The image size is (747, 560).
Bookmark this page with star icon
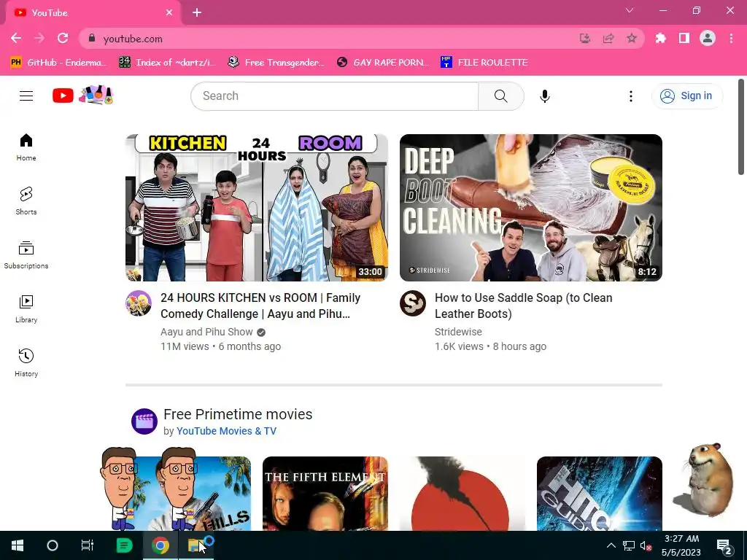pyautogui.click(x=632, y=38)
